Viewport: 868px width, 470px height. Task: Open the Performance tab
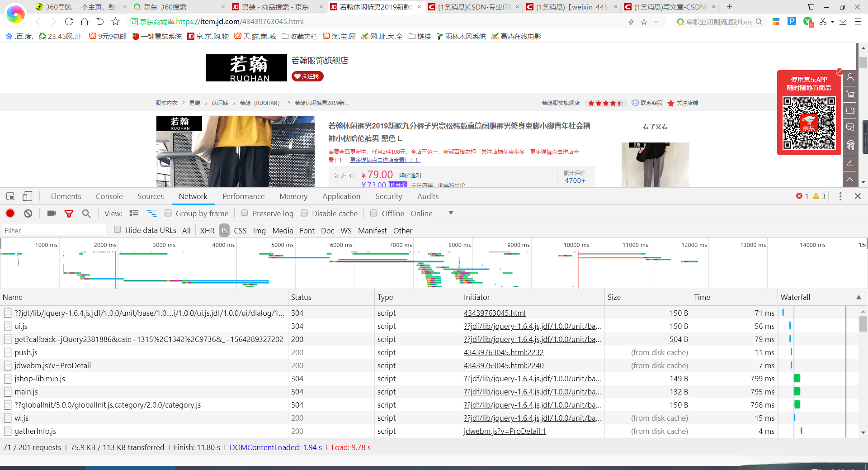pos(243,196)
